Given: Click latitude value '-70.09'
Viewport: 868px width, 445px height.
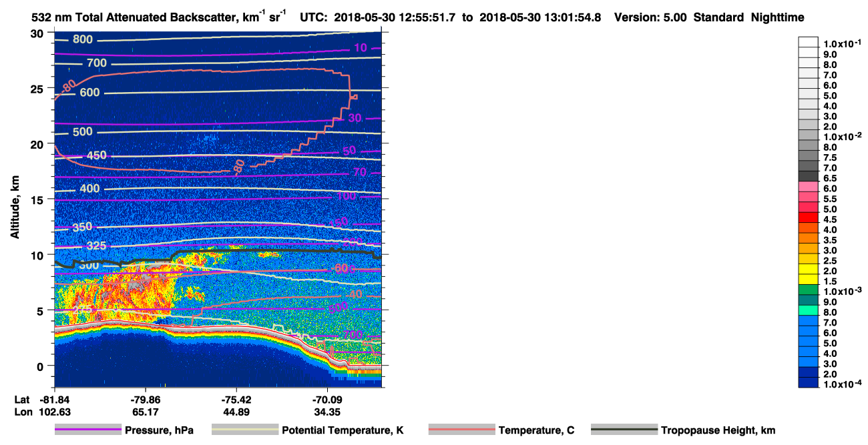Looking at the screenshot, I should coord(327,399).
